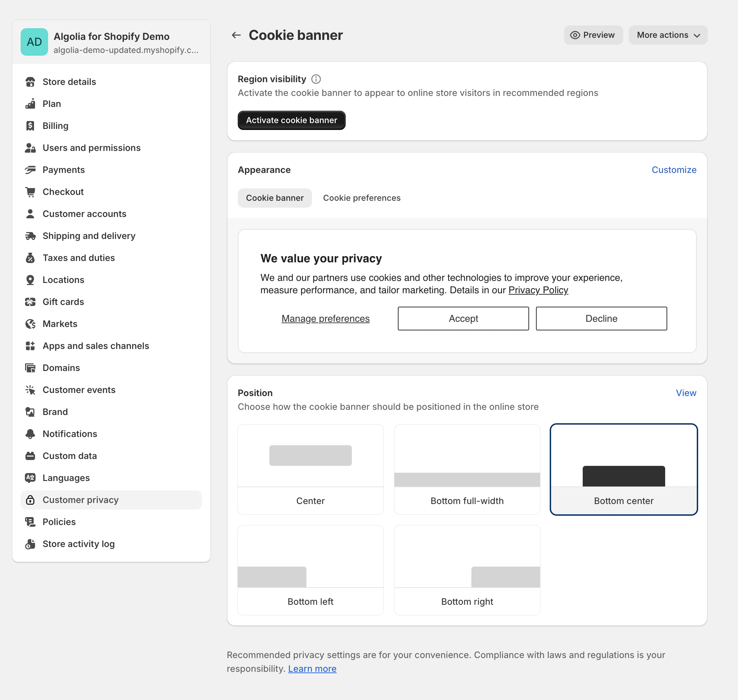738x700 pixels.
Task: Select the Markets globe icon
Action: (x=31, y=324)
